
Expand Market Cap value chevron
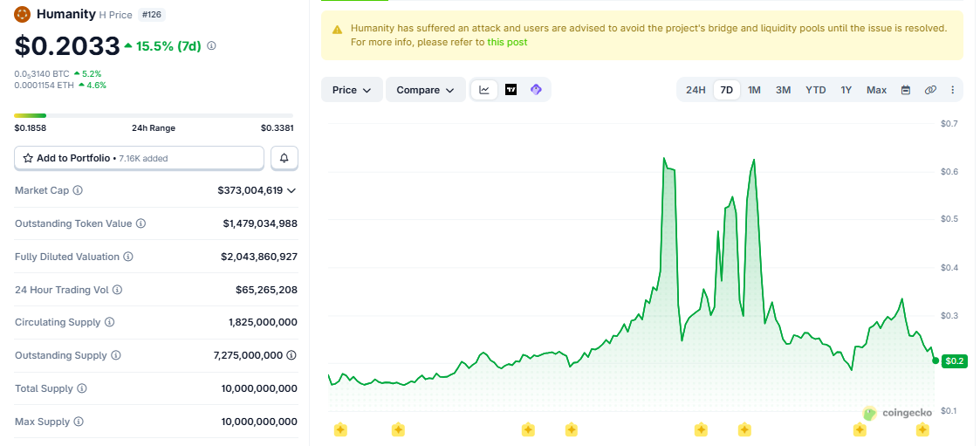click(291, 190)
